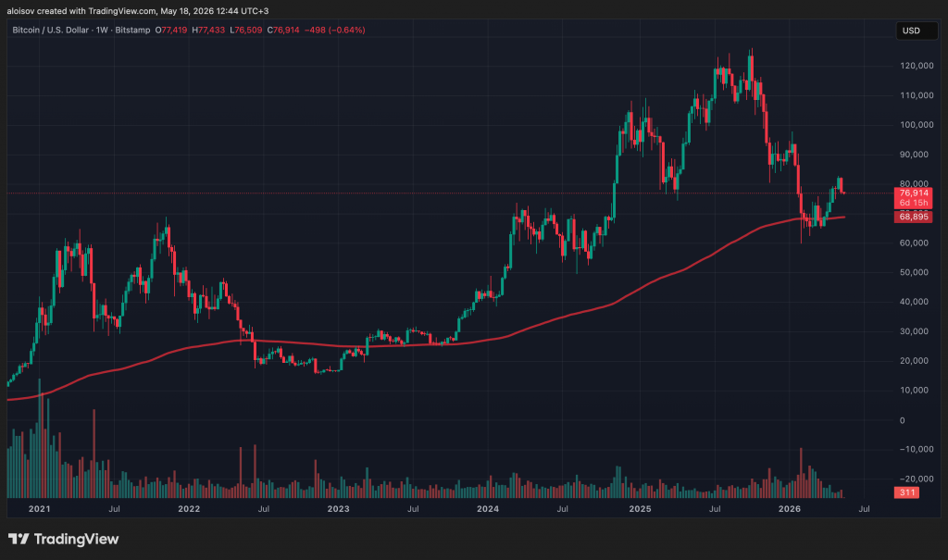Click the volume label 311
The height and width of the screenshot is (560, 948).
tap(906, 492)
